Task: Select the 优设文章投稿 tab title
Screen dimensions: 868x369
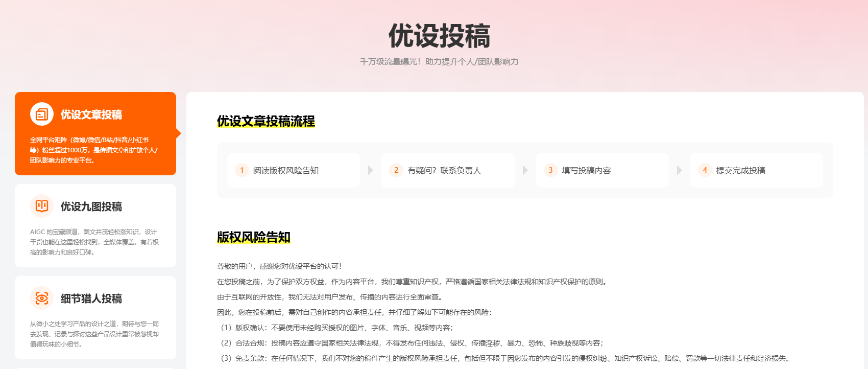Action: pos(91,114)
